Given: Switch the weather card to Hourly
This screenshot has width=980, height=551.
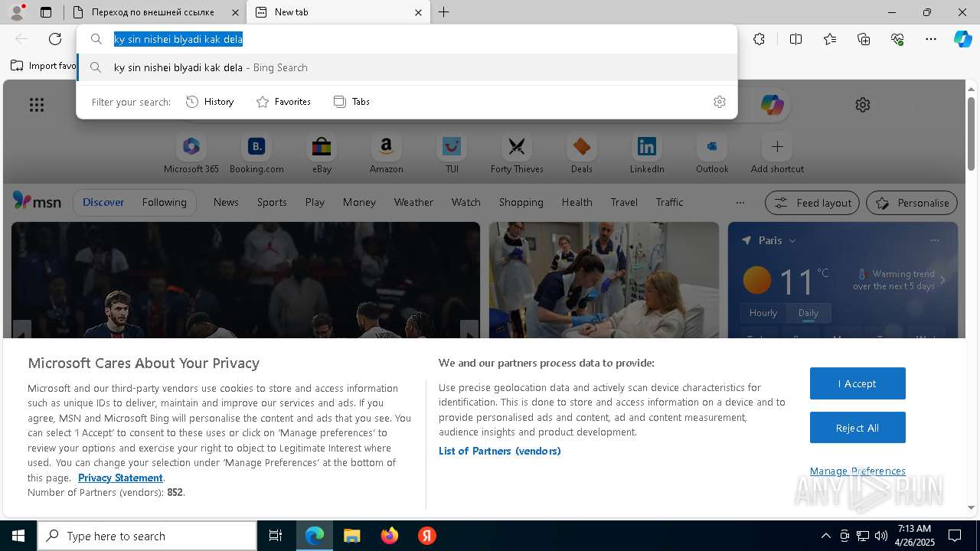Looking at the screenshot, I should pos(763,313).
